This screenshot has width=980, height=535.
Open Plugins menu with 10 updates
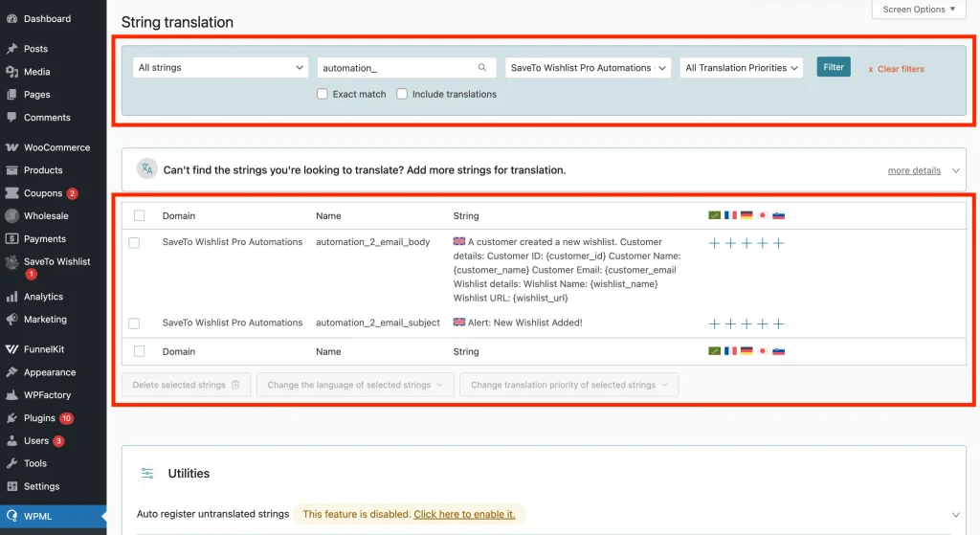point(39,418)
